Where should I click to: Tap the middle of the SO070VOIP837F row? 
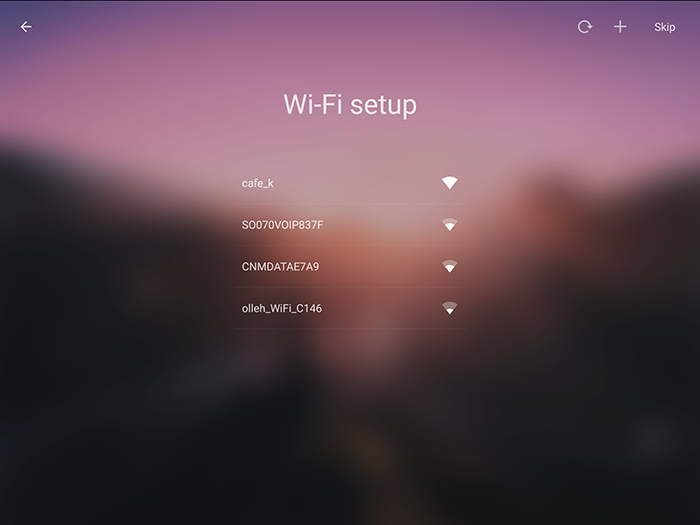pyautogui.click(x=350, y=225)
